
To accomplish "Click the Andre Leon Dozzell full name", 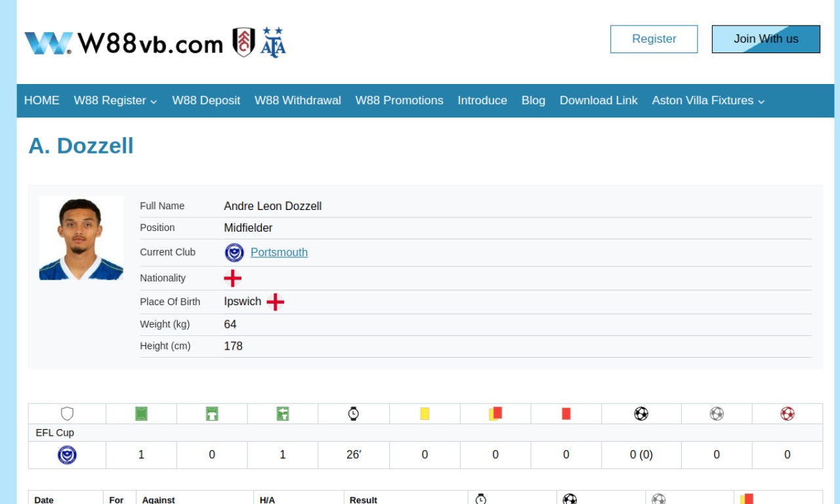I will click(273, 206).
